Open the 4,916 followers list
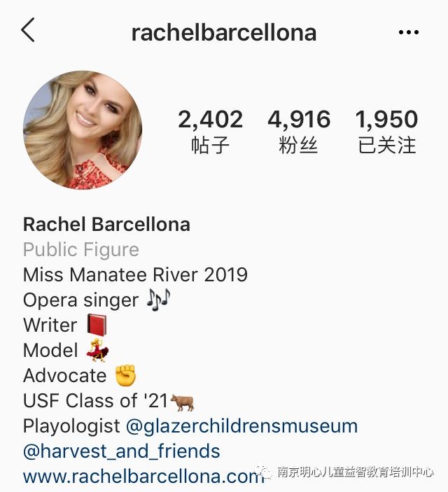 299,132
